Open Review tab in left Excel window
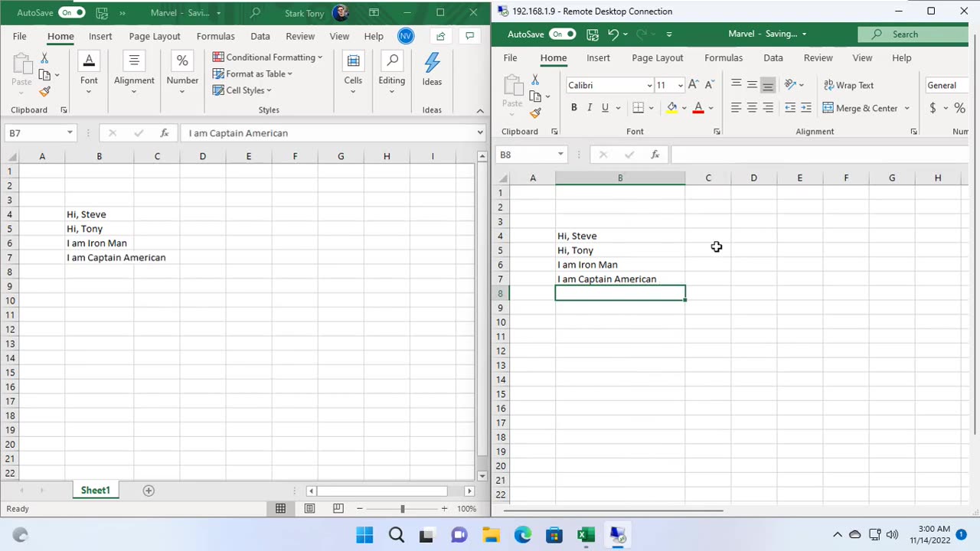Viewport: 980px width, 551px height. [300, 36]
